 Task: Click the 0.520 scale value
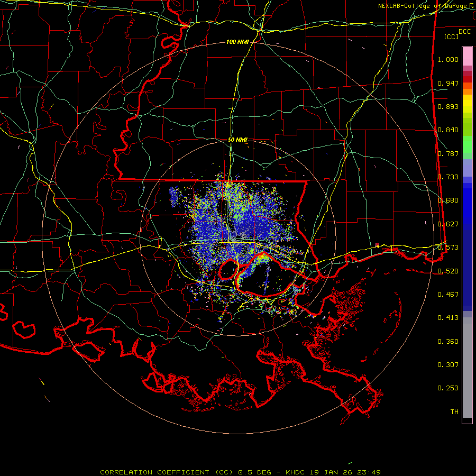[x=448, y=271]
